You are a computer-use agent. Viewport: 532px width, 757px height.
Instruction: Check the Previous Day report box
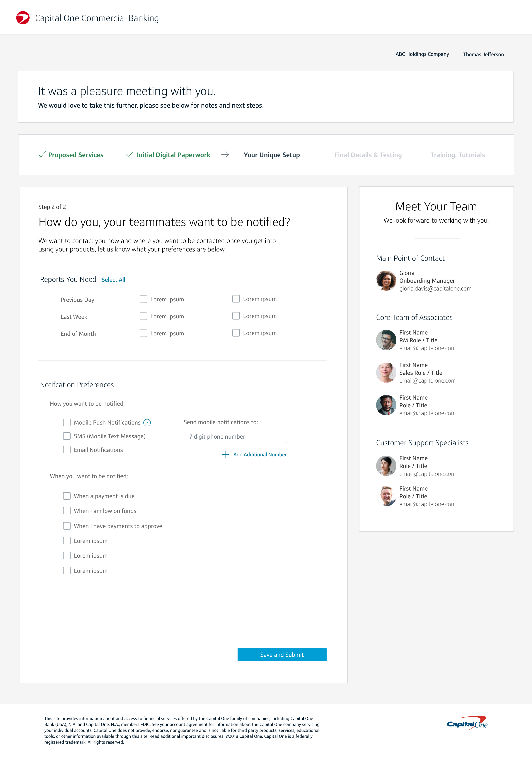coord(54,300)
